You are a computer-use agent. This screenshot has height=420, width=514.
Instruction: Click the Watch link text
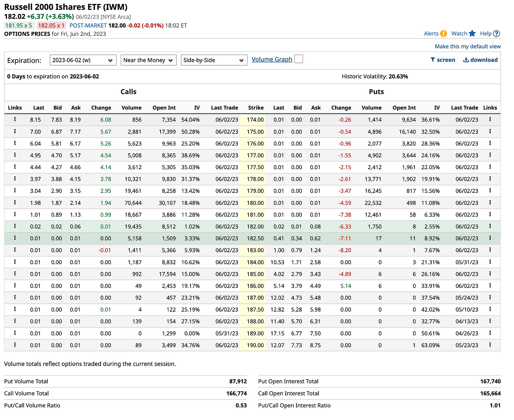pyautogui.click(x=459, y=34)
